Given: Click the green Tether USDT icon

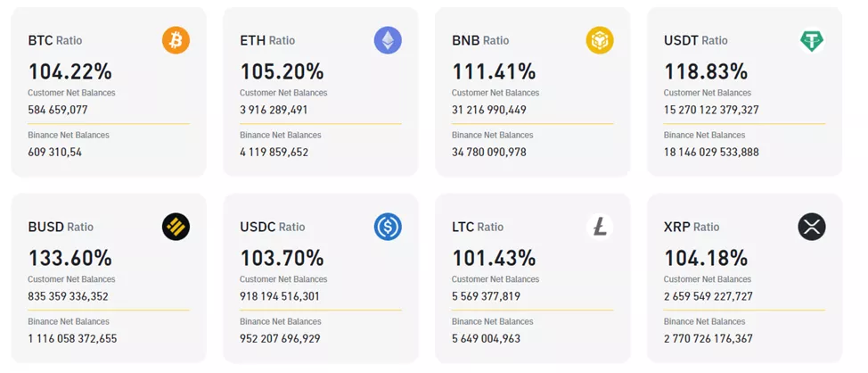Looking at the screenshot, I should [812, 40].
